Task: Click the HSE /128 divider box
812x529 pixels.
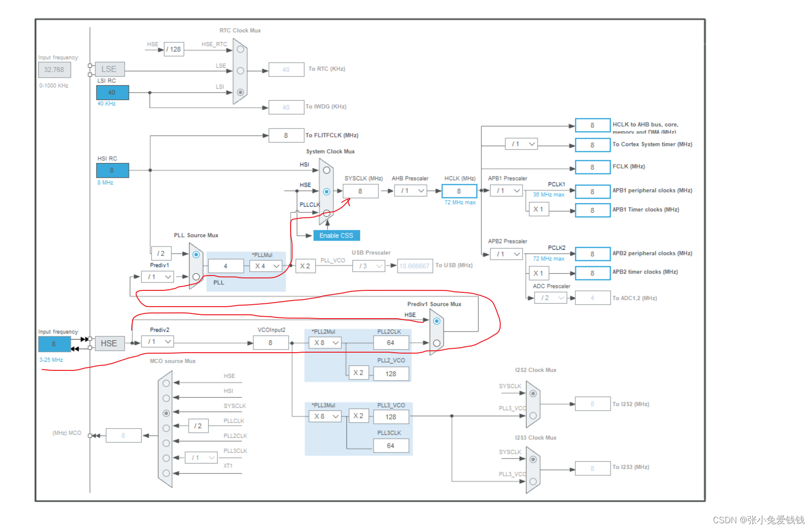Action: tap(174, 49)
